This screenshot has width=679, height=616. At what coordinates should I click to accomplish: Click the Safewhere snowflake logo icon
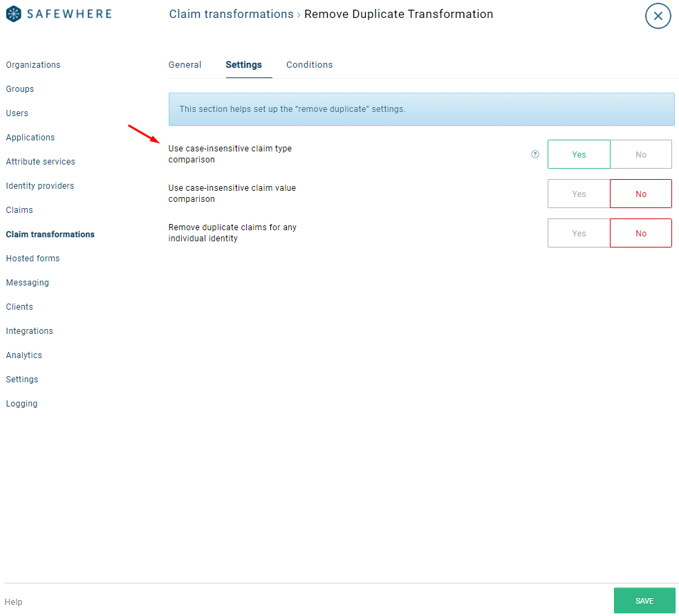pos(14,14)
